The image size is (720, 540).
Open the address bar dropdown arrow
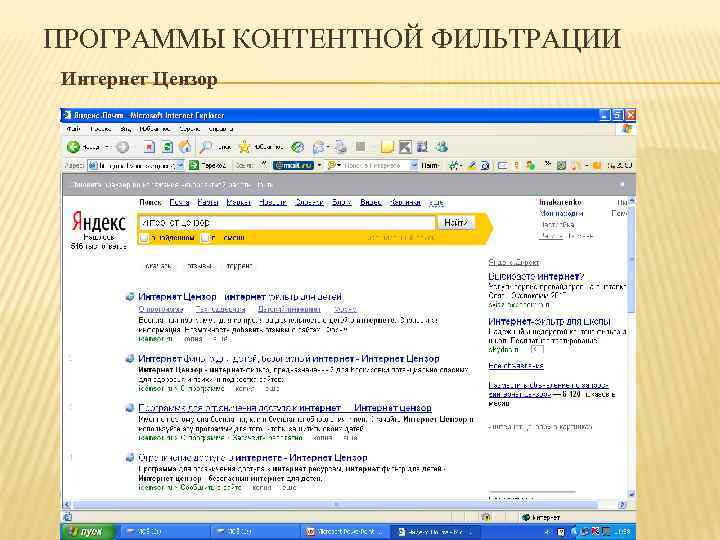click(x=180, y=165)
